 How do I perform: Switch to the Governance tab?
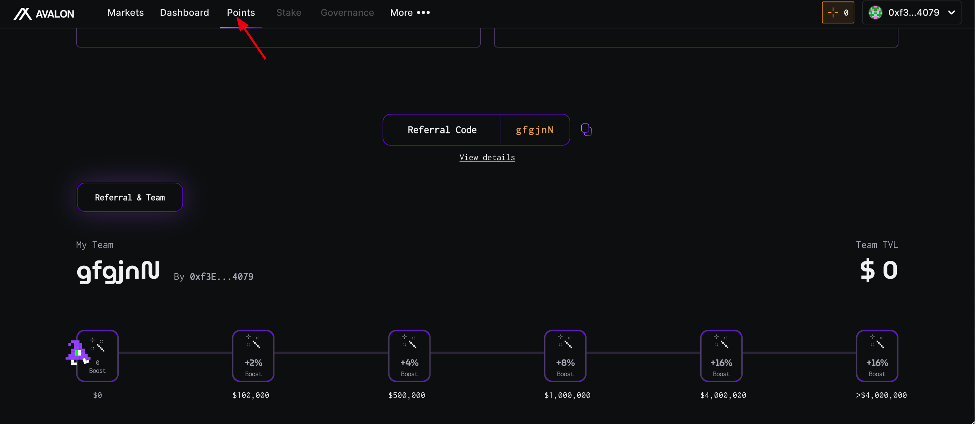(347, 13)
